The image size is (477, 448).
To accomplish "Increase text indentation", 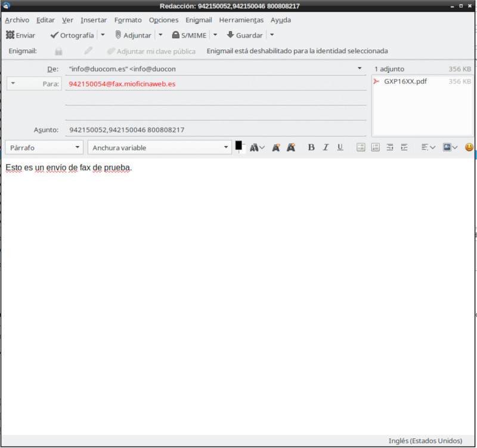I will (404, 147).
